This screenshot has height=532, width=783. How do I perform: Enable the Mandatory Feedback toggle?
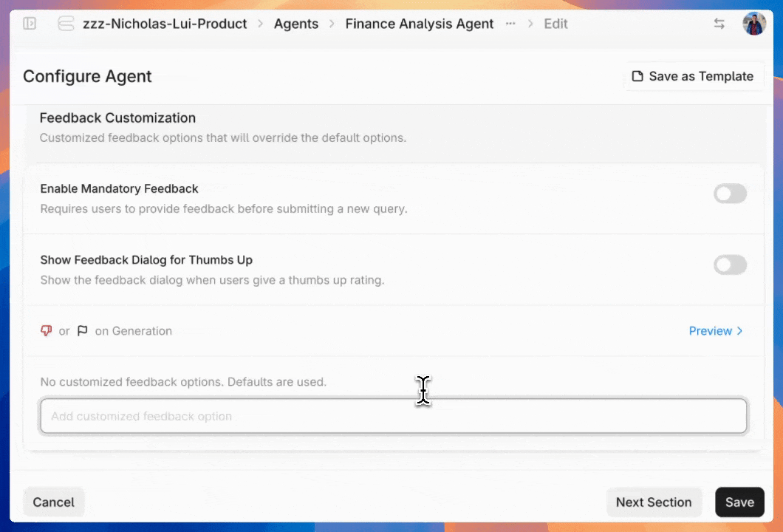pyautogui.click(x=730, y=194)
